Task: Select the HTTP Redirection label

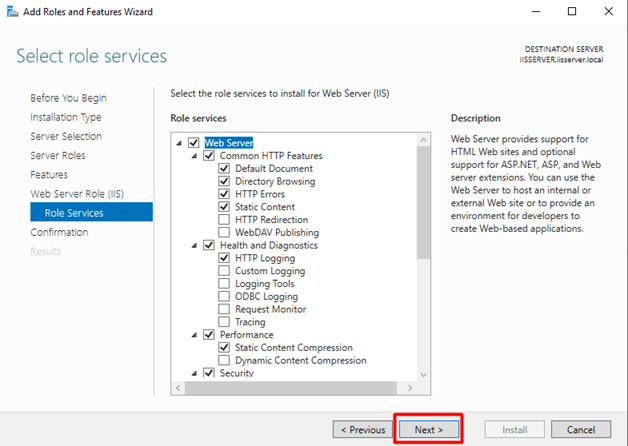Action: [x=272, y=219]
